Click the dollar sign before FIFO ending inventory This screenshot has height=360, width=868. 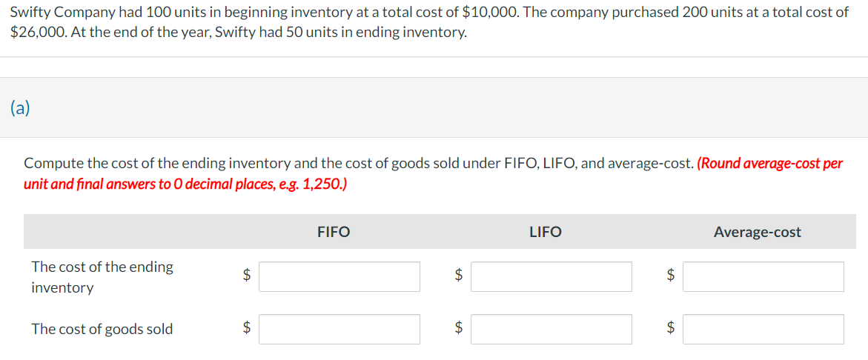[x=248, y=274]
